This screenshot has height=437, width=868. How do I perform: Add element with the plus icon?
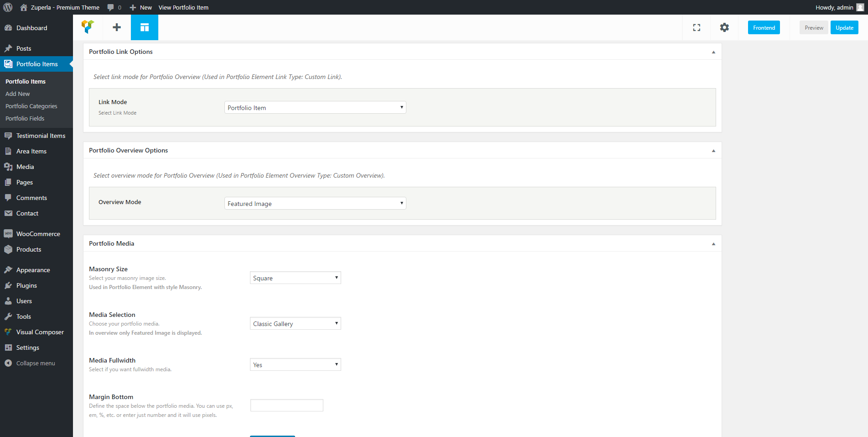click(117, 27)
